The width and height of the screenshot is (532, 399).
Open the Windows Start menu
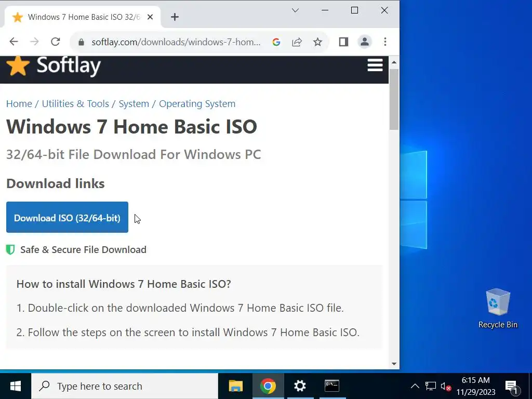(x=15, y=386)
